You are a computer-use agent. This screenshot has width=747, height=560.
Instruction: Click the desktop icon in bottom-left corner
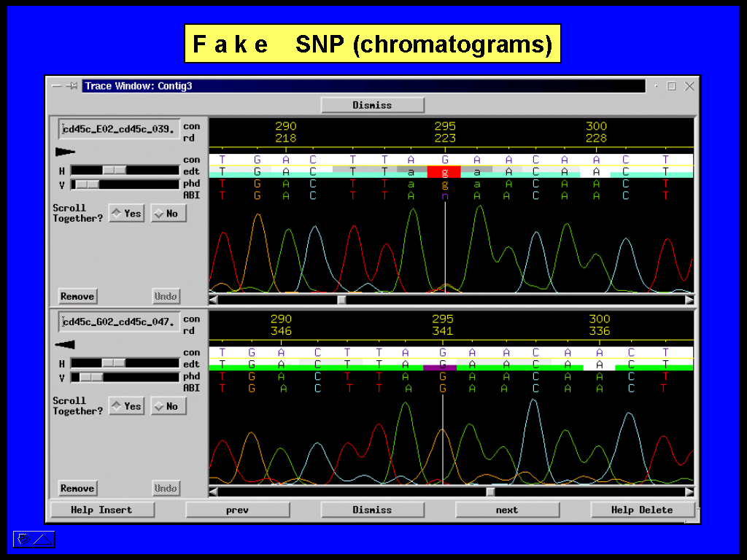tap(34, 540)
